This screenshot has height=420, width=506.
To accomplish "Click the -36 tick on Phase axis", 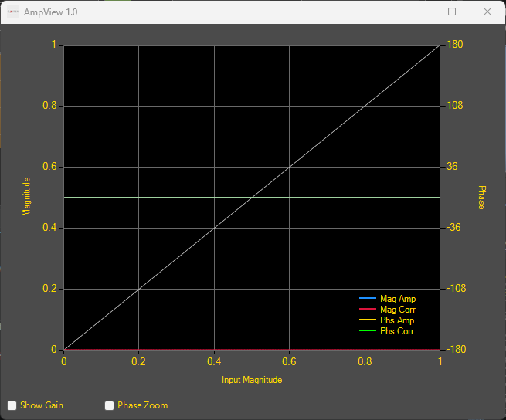I will pos(453,228).
